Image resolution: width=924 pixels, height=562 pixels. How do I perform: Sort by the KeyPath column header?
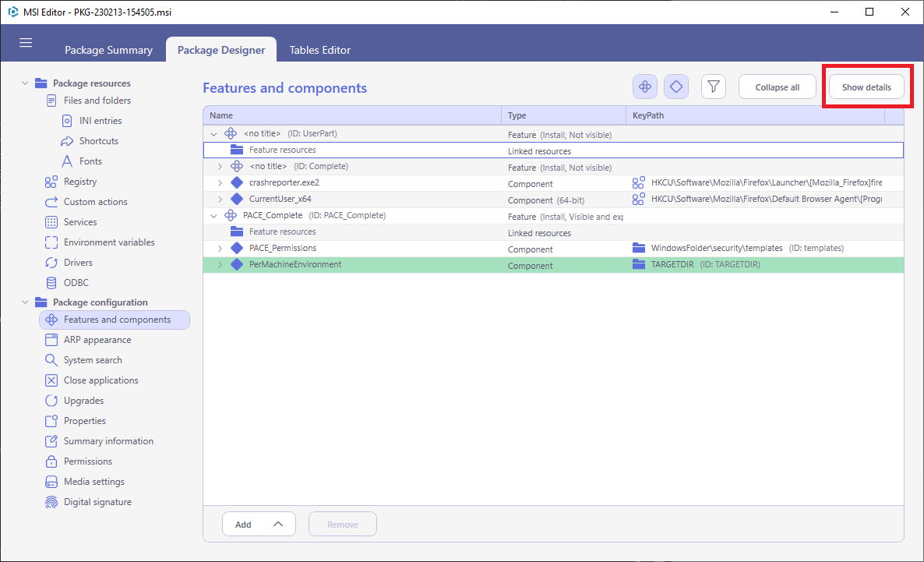755,115
